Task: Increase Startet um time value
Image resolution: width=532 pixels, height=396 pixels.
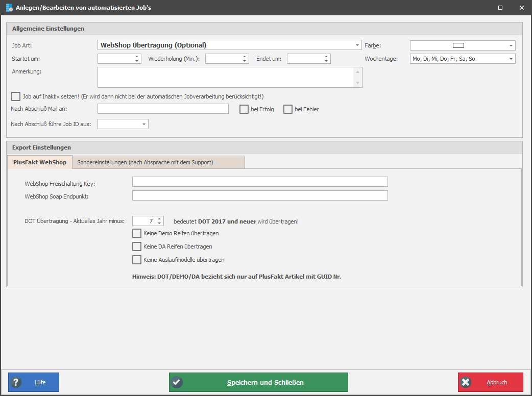Action: (137, 57)
